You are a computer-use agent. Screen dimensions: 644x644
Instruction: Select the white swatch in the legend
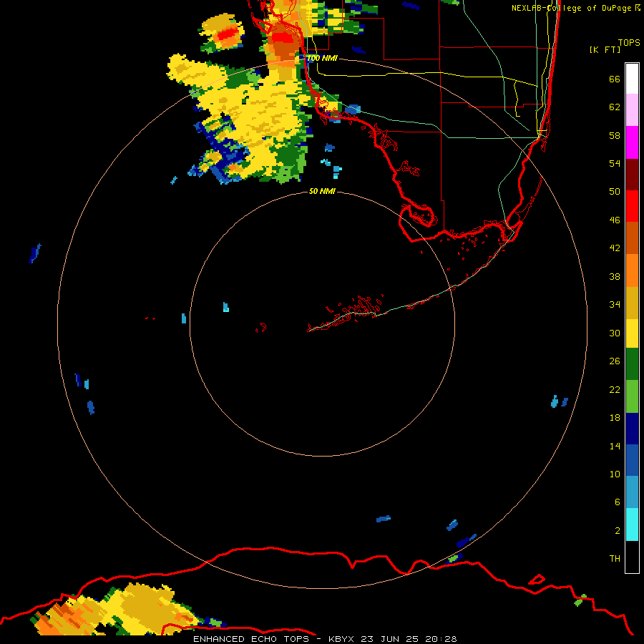632,79
